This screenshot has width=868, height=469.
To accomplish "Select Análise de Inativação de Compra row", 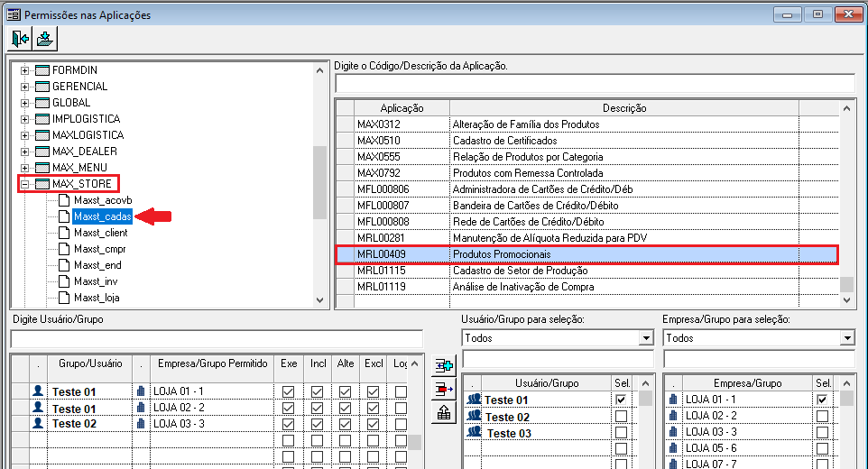I will tap(586, 287).
